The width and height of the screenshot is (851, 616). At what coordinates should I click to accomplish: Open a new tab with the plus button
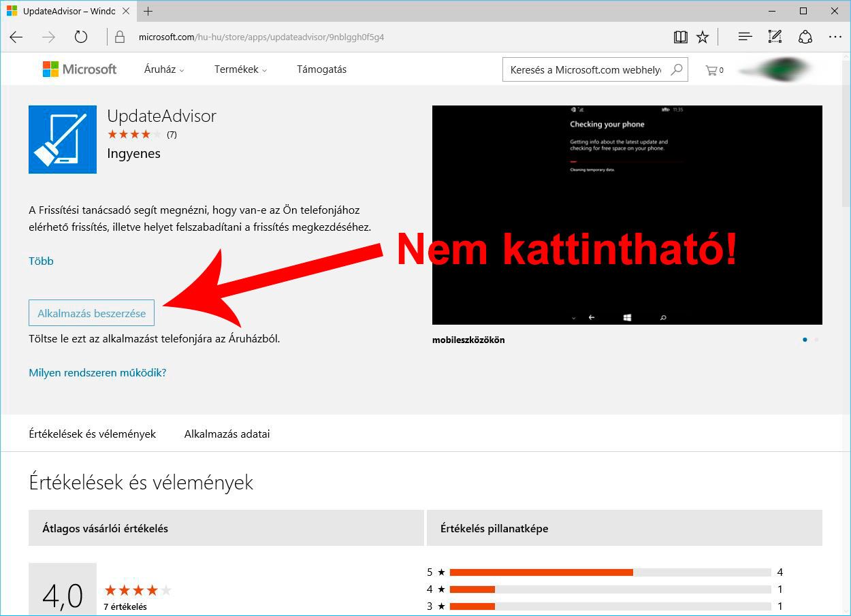[x=148, y=12]
